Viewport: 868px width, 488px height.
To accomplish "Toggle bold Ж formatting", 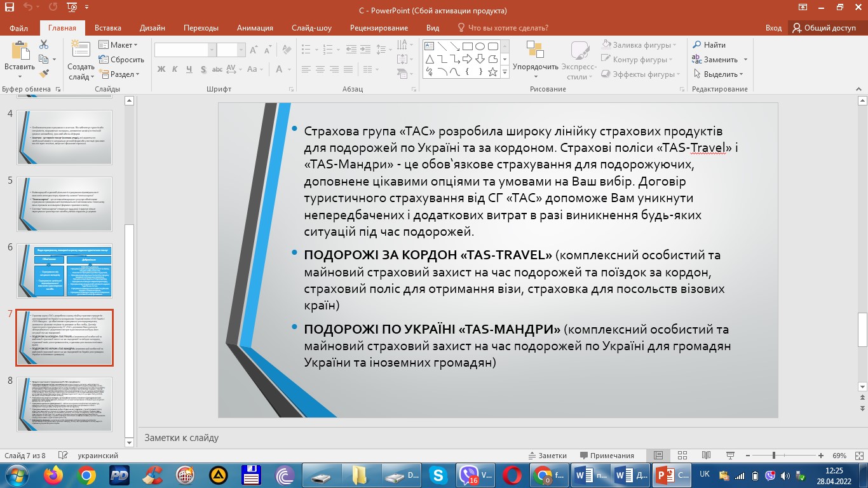I will 161,69.
